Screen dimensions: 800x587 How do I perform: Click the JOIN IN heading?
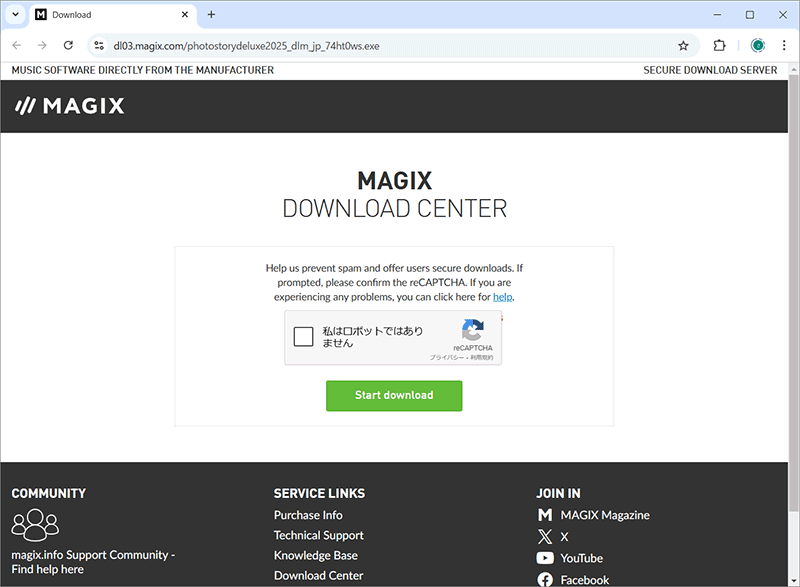558,494
